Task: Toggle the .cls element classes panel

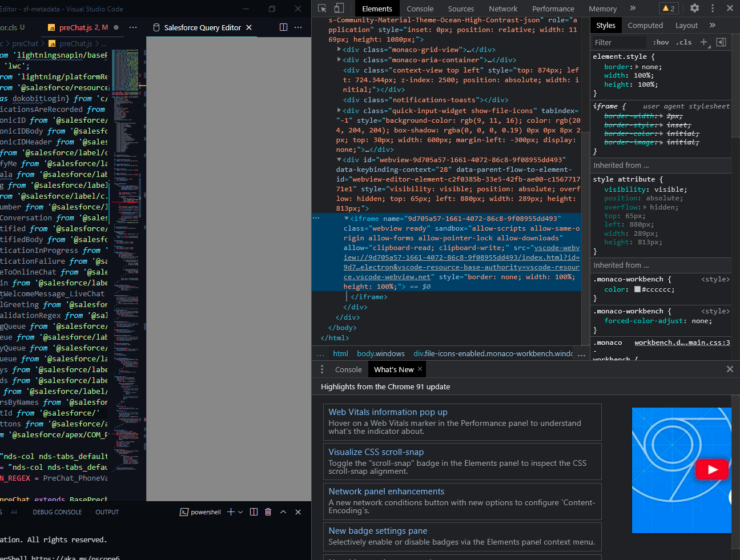Action: [x=684, y=42]
